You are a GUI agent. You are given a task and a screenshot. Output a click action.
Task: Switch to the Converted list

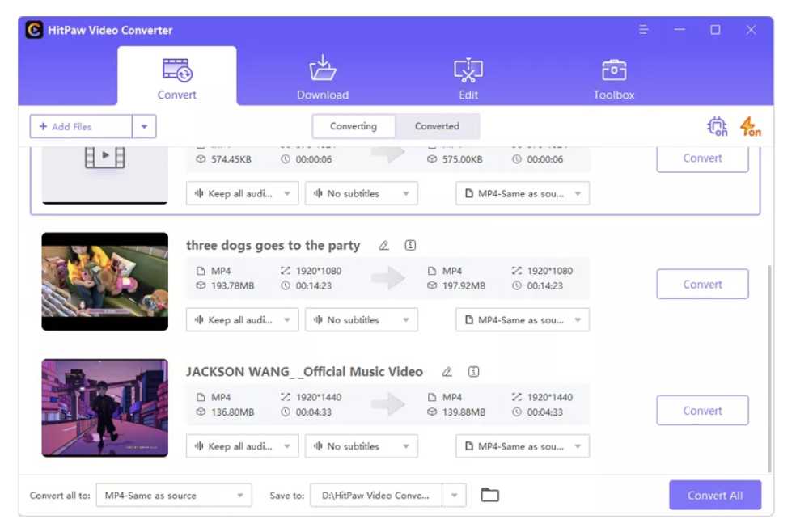coord(437,126)
